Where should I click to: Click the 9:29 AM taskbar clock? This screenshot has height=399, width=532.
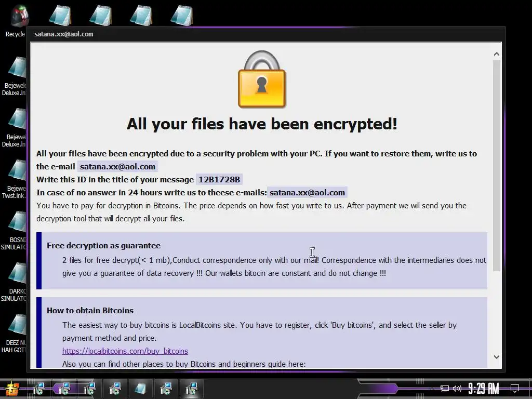484,388
